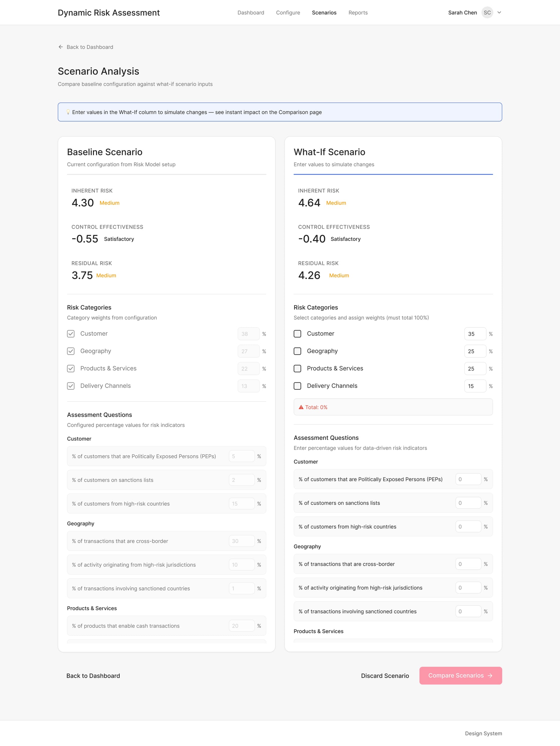
Task: Open the Design System footer link
Action: 483,733
